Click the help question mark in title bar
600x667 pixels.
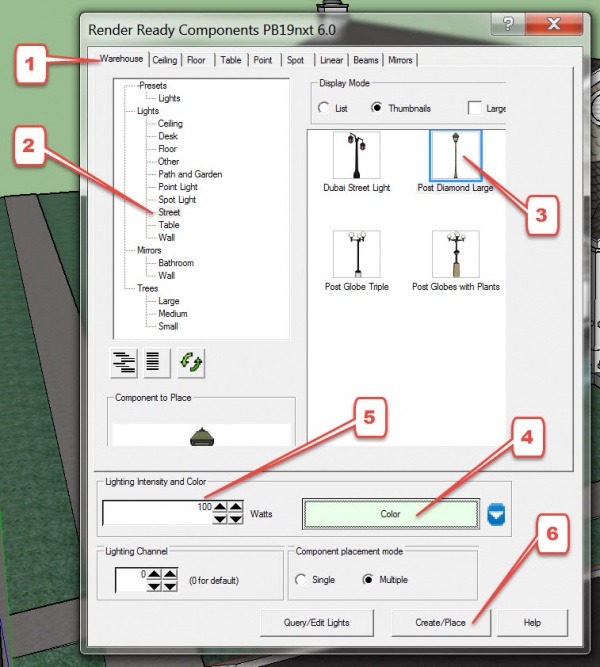(509, 23)
